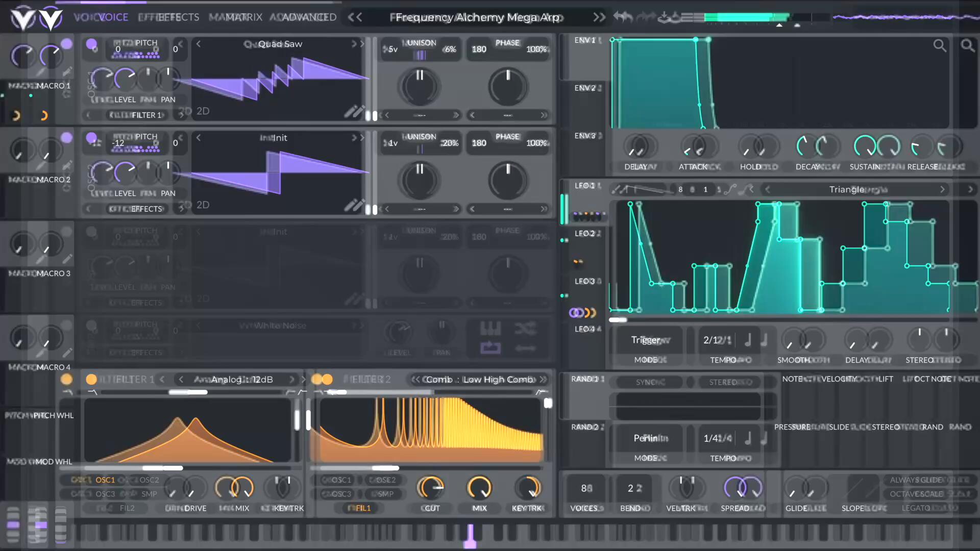Switch to the EFFECTS tab
The width and height of the screenshot is (980, 551).
(x=178, y=17)
